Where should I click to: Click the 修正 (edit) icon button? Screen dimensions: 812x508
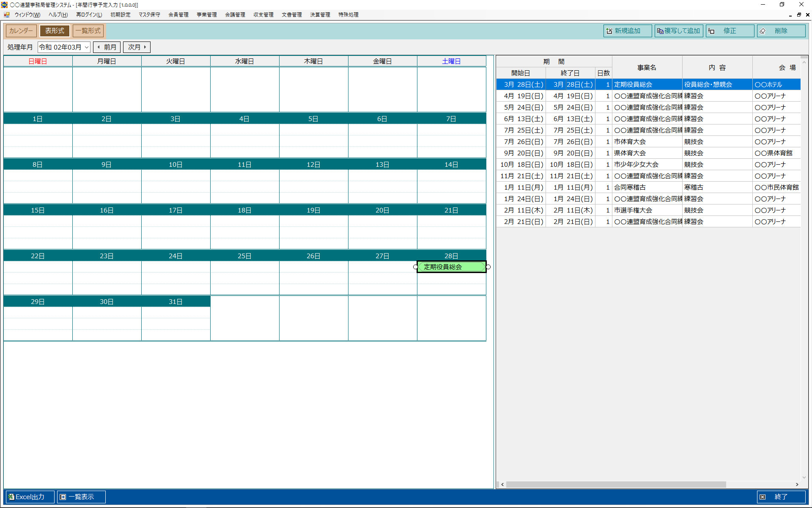coord(730,31)
